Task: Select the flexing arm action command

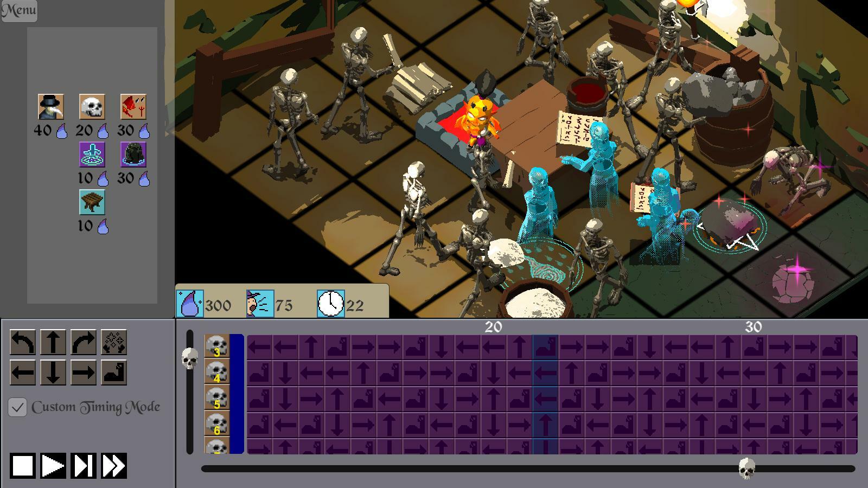Action: [x=114, y=373]
